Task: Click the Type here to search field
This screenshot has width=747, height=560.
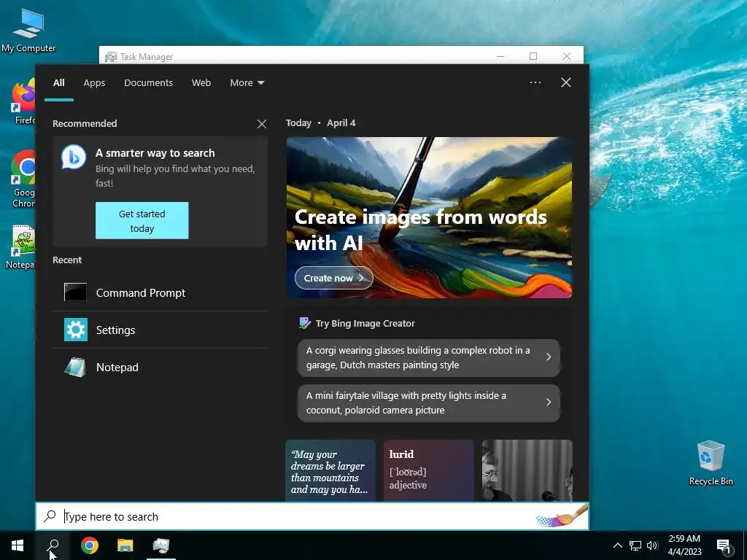Action: pos(312,516)
